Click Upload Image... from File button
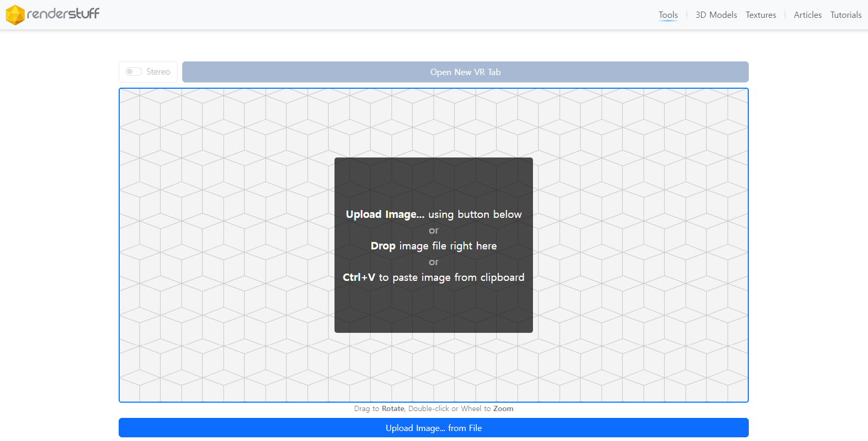The image size is (868, 441). 433,428
